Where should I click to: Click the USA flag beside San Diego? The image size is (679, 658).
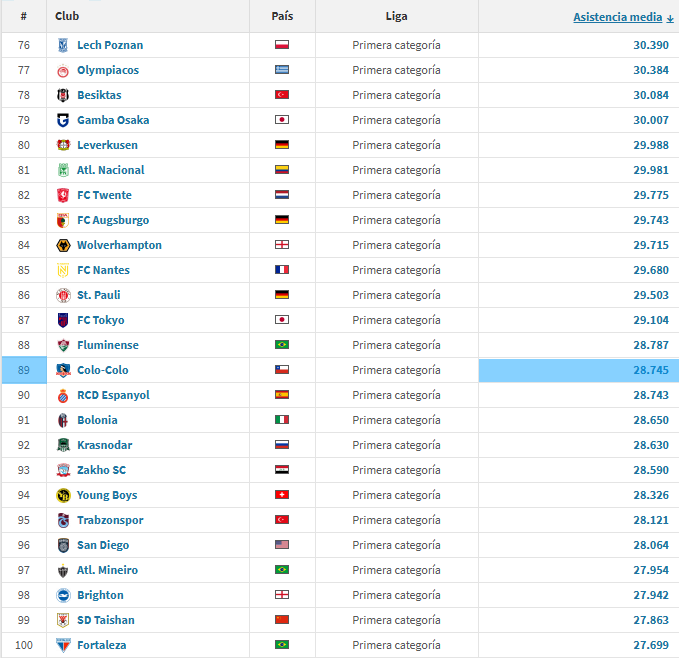coord(282,545)
